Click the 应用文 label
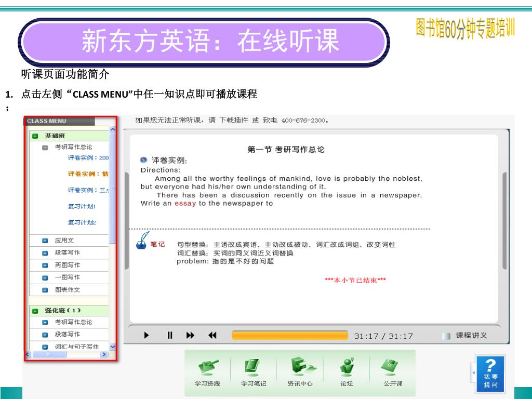The height and width of the screenshot is (399, 532). (64, 241)
